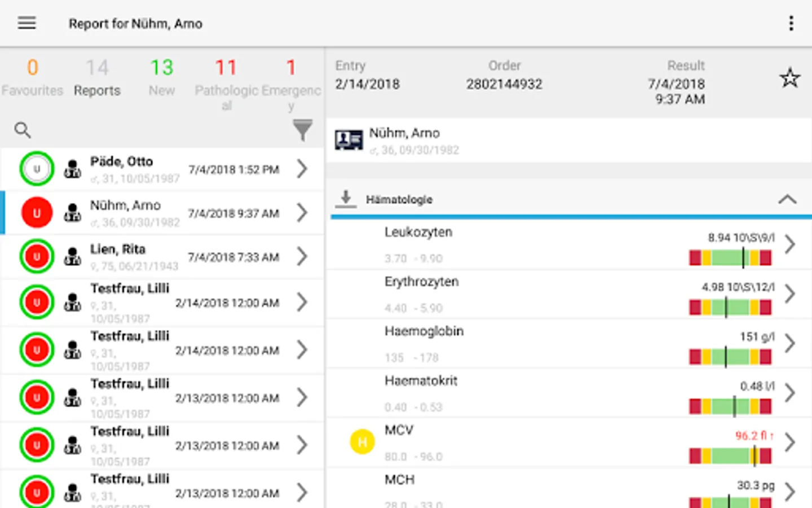Select the Lien, Rita patient name

point(118,249)
